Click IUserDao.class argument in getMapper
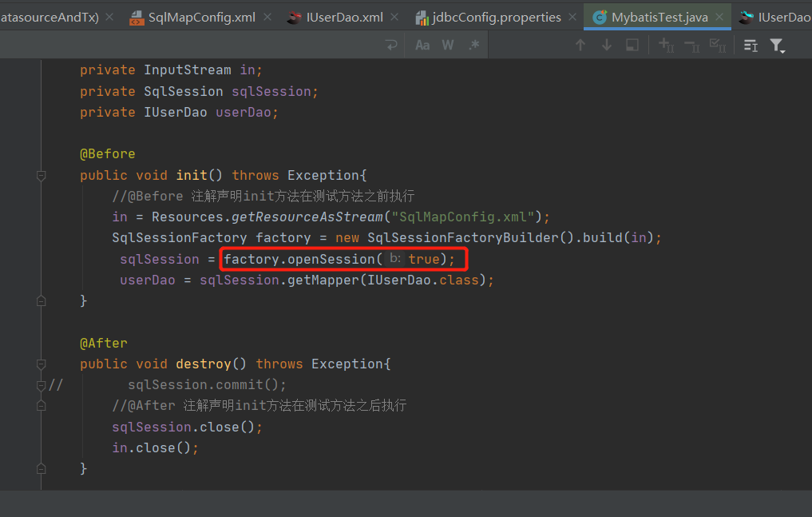The width and height of the screenshot is (812, 517). (423, 280)
